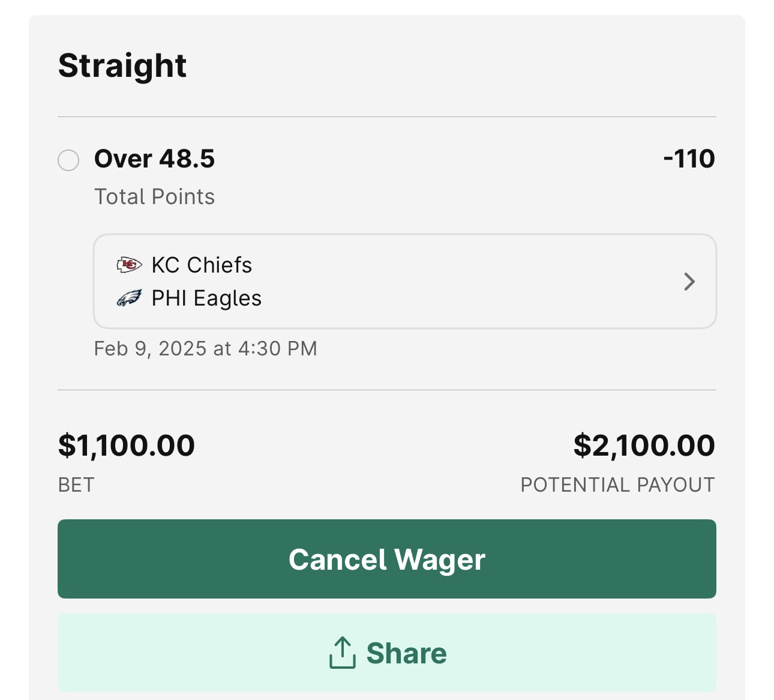The width and height of the screenshot is (774, 700).
Task: Click the Over 48.5 selection label
Action: click(154, 159)
